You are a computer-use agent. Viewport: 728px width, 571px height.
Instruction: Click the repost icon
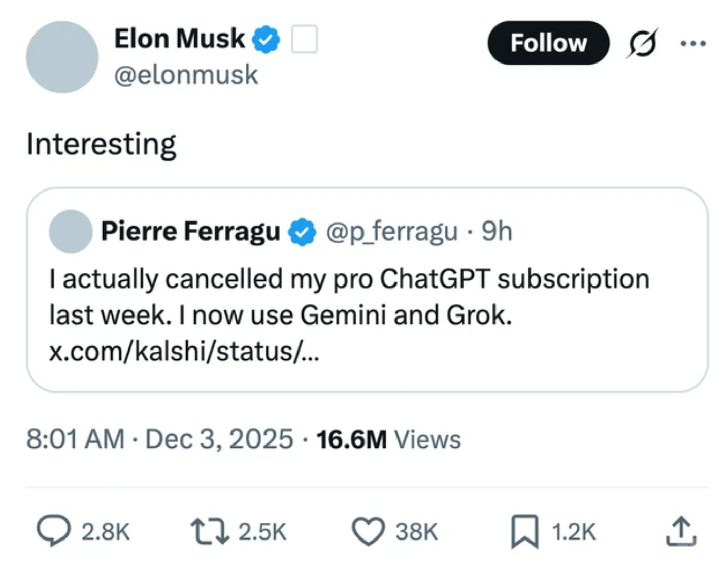tap(209, 531)
